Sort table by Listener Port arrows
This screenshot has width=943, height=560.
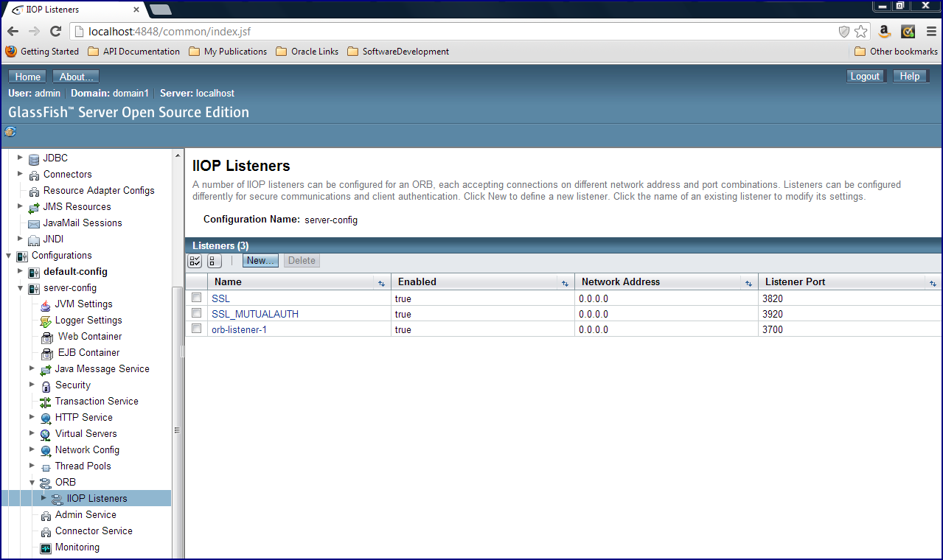coord(933,283)
